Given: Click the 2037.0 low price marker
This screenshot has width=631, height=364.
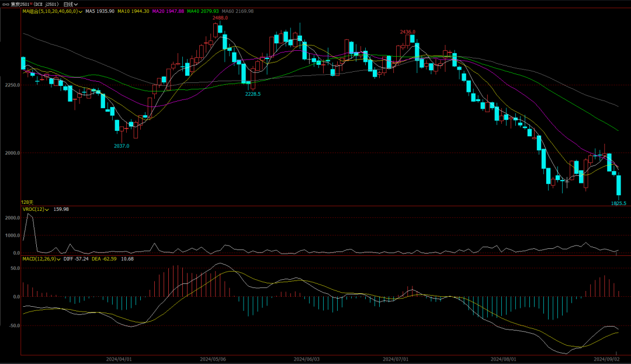Looking at the screenshot, I should (122, 146).
